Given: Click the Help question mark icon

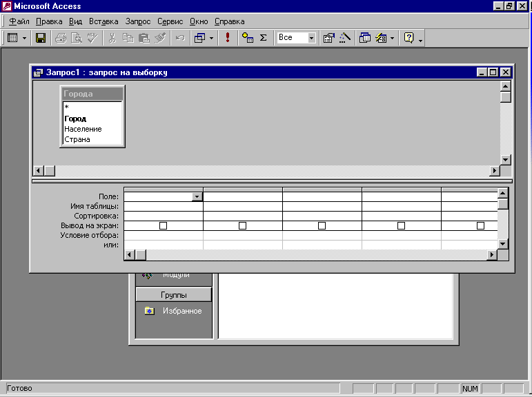Looking at the screenshot, I should [x=409, y=38].
